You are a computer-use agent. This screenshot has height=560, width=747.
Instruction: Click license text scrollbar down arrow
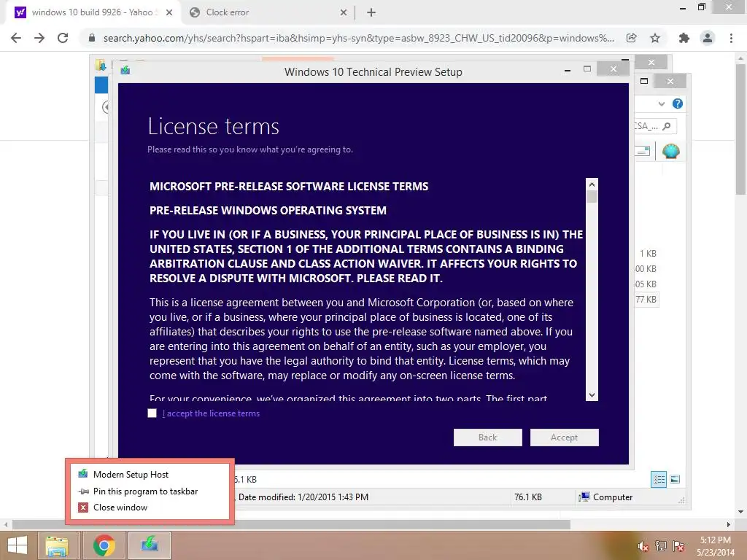coord(592,394)
